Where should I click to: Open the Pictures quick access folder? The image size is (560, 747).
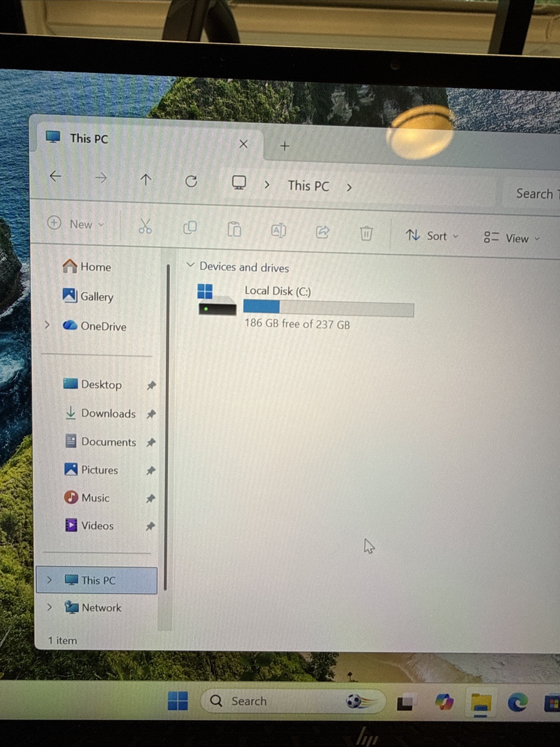pos(91,470)
